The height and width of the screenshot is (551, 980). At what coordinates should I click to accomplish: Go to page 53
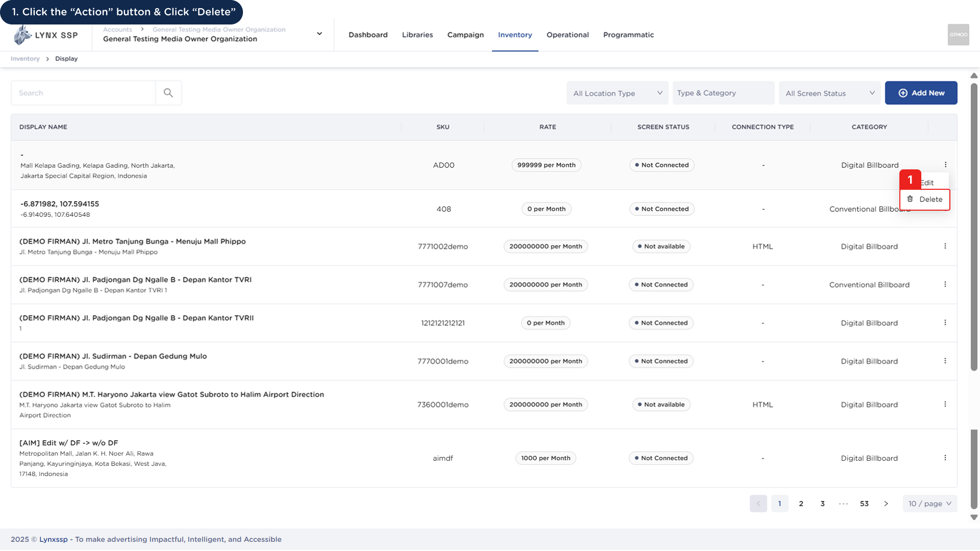pos(864,504)
